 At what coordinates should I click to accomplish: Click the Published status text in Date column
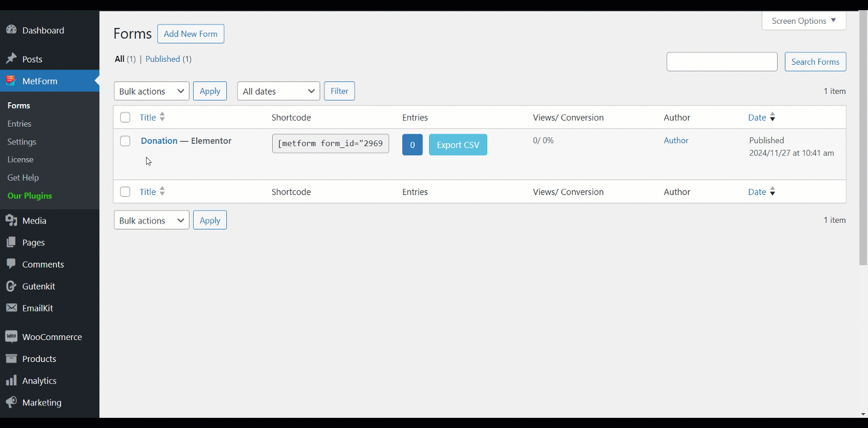[x=766, y=140]
